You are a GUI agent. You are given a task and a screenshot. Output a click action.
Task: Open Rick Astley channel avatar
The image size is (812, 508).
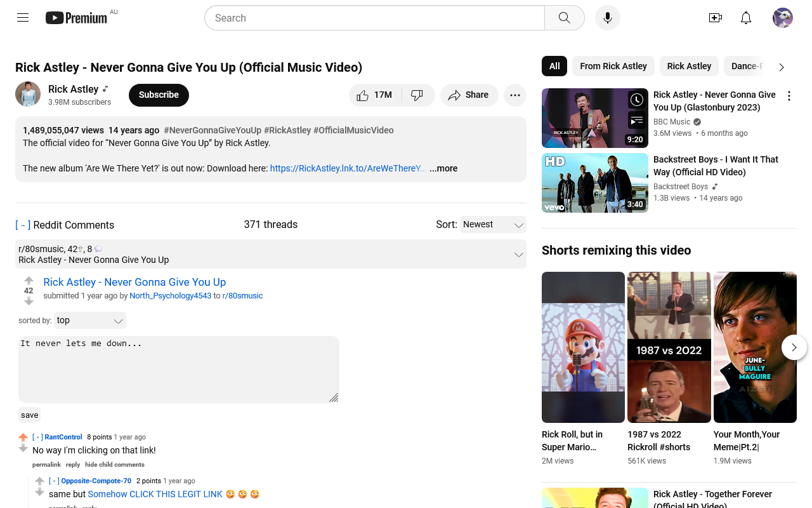click(28, 94)
